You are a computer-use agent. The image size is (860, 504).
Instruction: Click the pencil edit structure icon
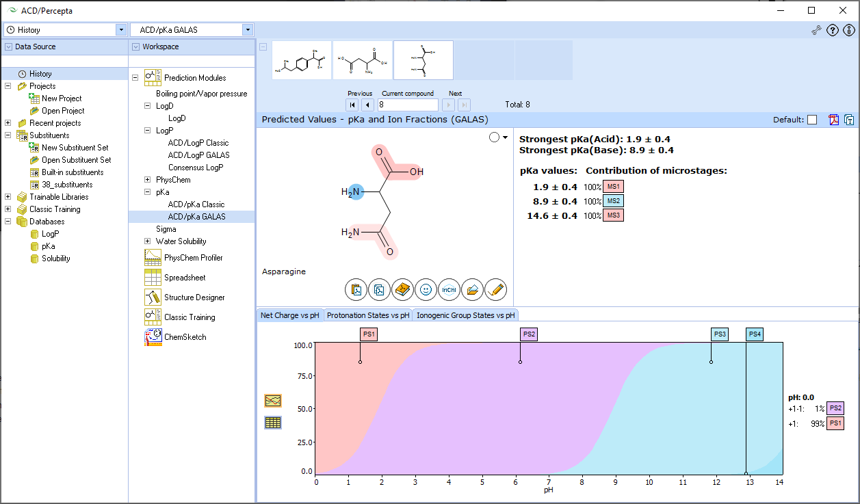[x=495, y=290]
